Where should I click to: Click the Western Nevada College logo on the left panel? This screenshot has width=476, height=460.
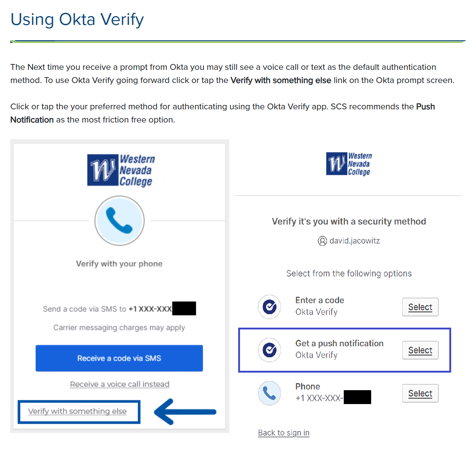tap(120, 170)
